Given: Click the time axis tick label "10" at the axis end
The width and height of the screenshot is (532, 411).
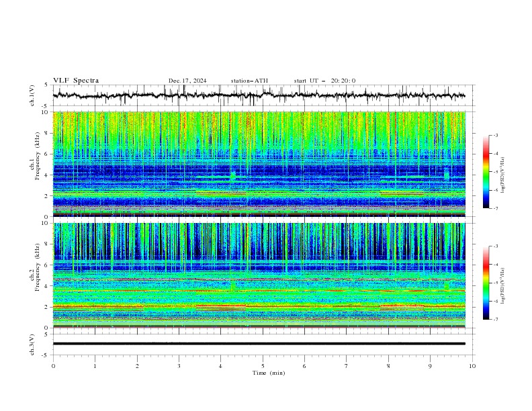Looking at the screenshot, I should pyautogui.click(x=472, y=366).
